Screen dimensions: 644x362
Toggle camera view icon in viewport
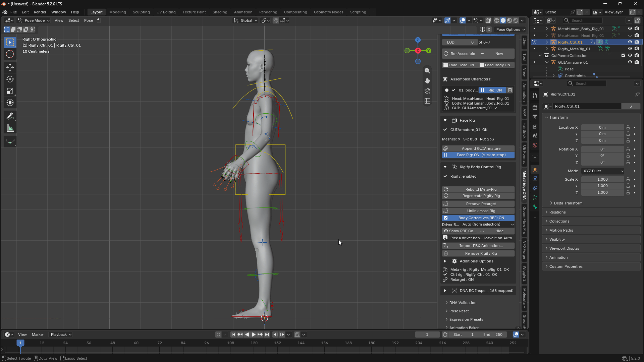tap(427, 91)
